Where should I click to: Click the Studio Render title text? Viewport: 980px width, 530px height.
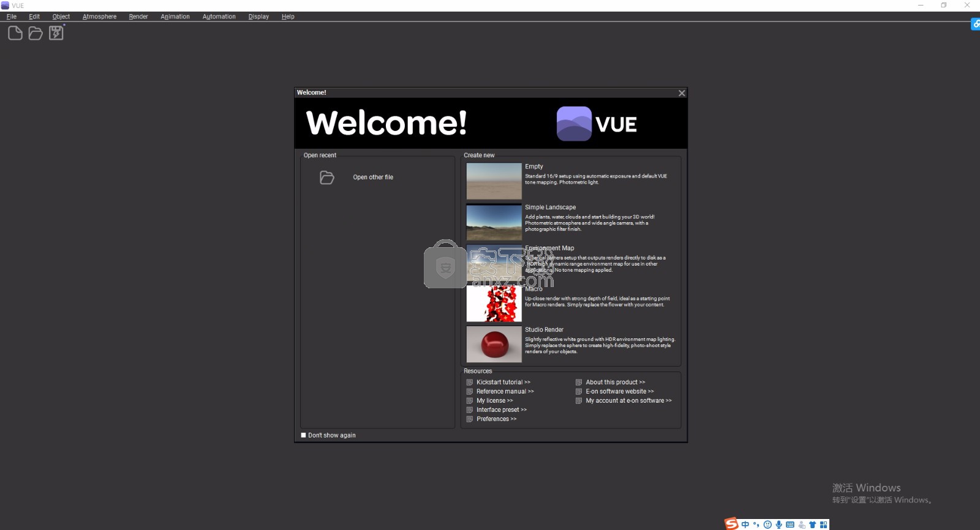[545, 330]
